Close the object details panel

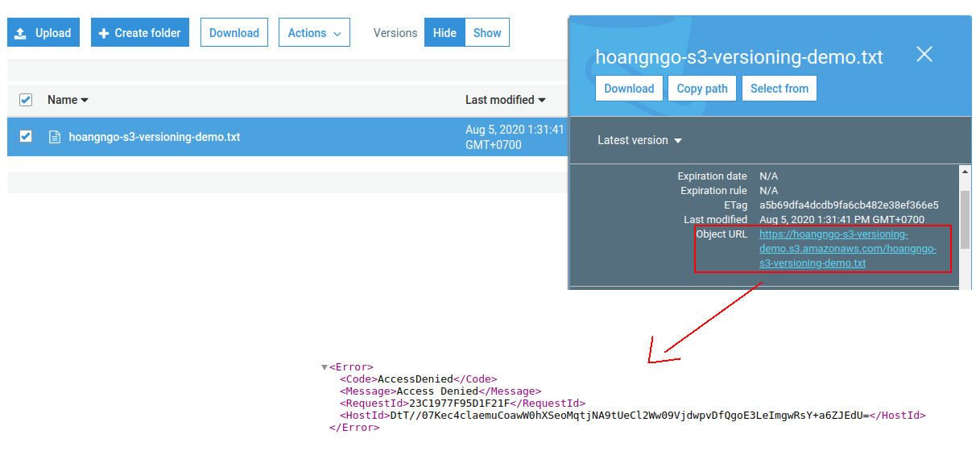(924, 54)
